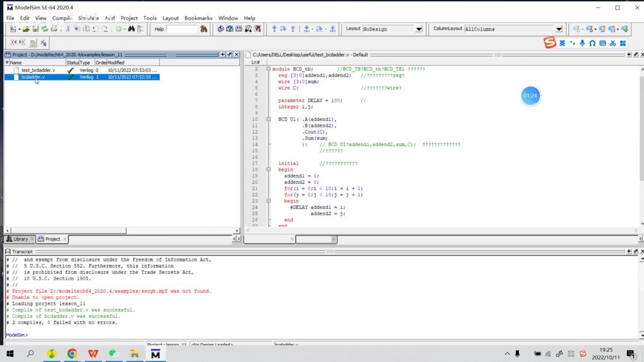Click the New file toolbar icon
644x362 pixels.
(12, 29)
